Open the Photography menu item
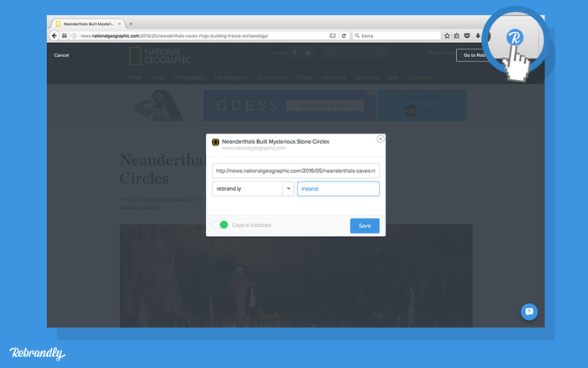588x368 pixels. [189, 77]
